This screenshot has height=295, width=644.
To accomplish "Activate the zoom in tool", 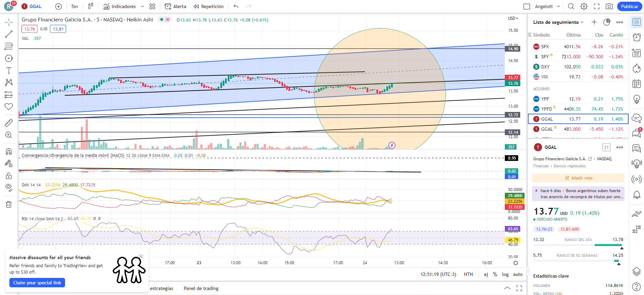I will (9, 135).
